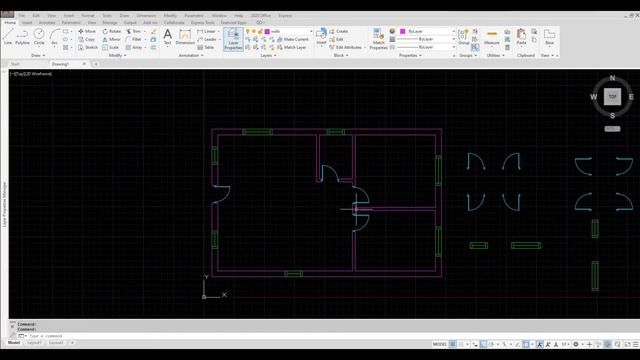The height and width of the screenshot is (360, 640).
Task: Select the Arc tool
Action: 54,37
